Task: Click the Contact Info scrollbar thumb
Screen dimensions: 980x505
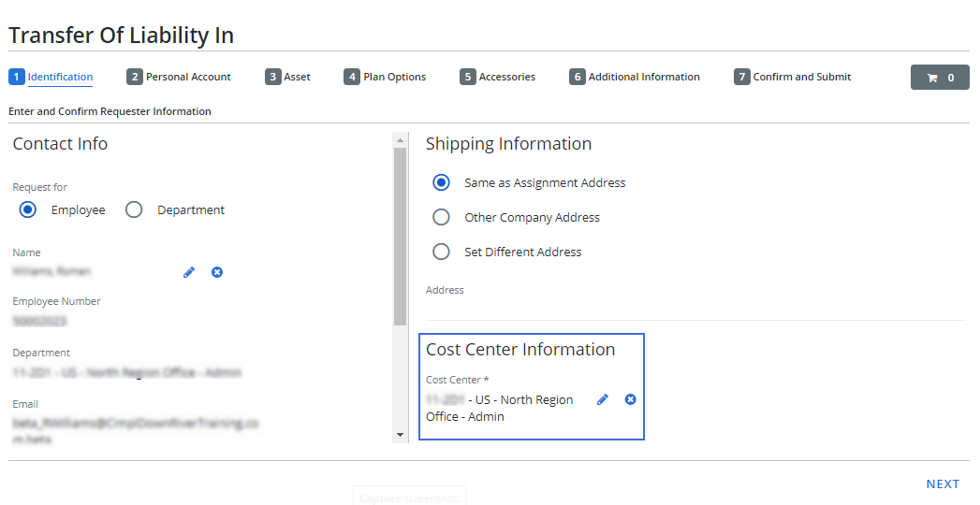Action: pos(401,234)
